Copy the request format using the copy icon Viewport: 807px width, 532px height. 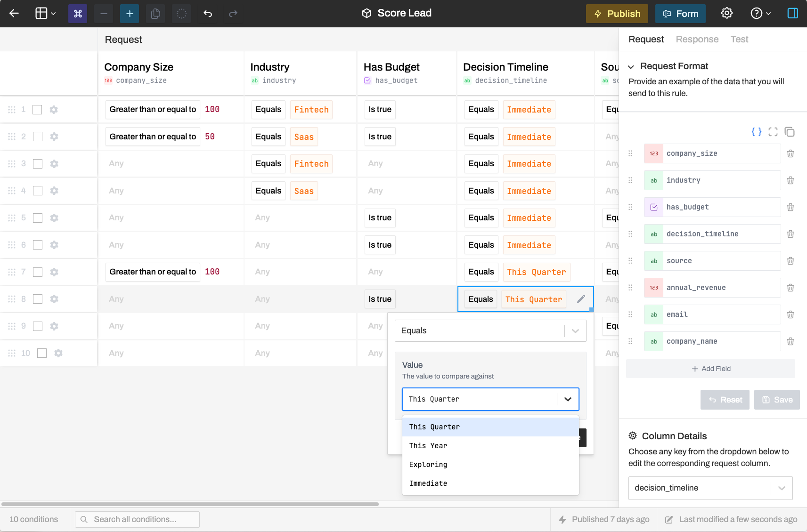[790, 132]
